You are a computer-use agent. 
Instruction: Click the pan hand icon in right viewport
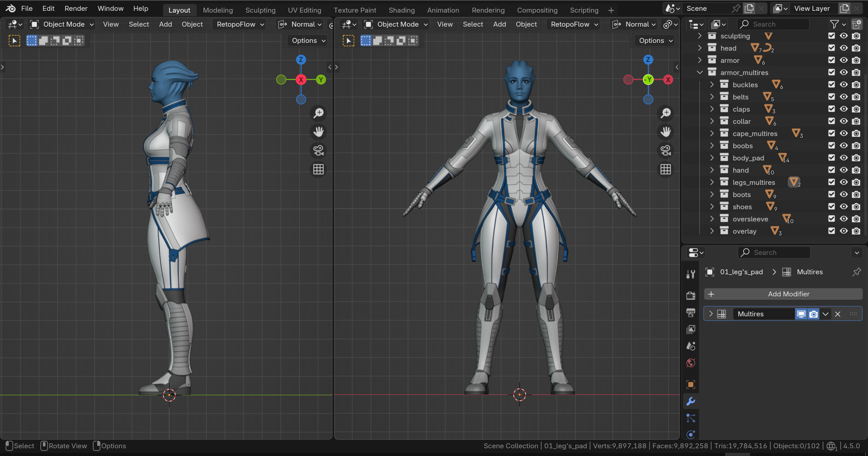point(665,132)
